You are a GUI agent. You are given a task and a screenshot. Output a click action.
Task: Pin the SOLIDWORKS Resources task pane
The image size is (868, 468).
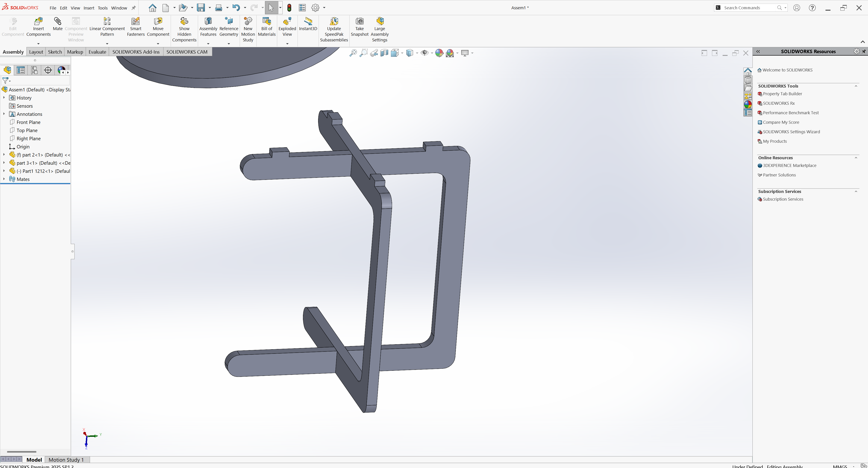coord(864,52)
